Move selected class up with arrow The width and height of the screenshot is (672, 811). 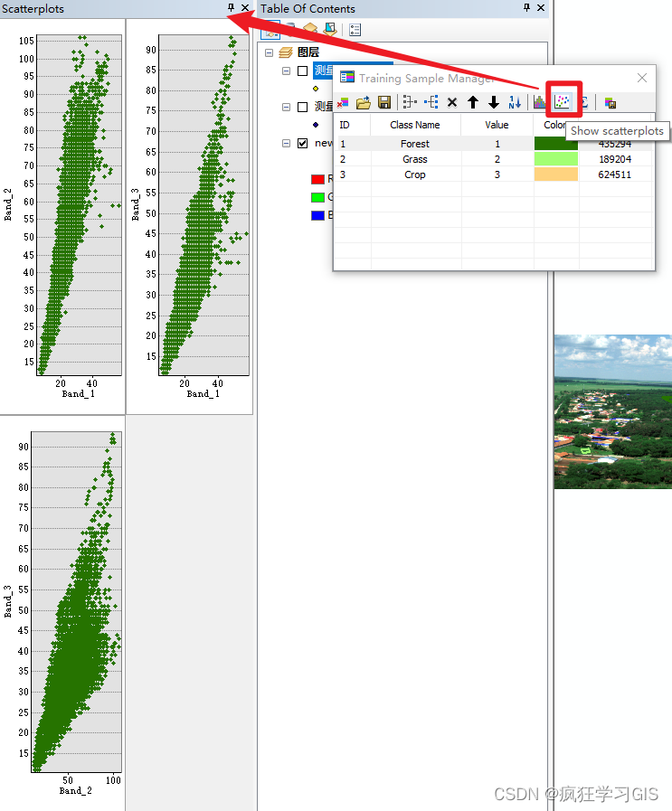click(x=473, y=102)
